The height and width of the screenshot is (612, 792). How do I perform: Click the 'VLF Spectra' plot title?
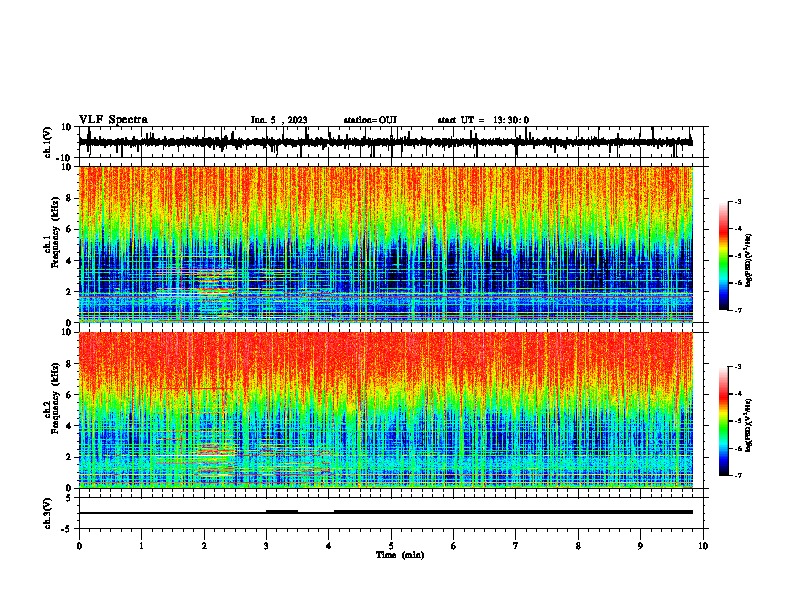[113, 120]
